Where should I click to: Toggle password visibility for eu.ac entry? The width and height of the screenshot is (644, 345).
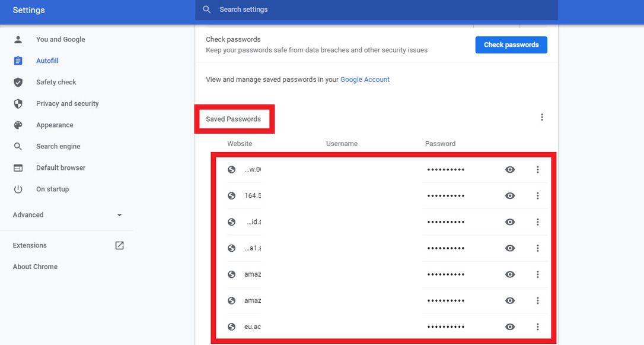510,327
